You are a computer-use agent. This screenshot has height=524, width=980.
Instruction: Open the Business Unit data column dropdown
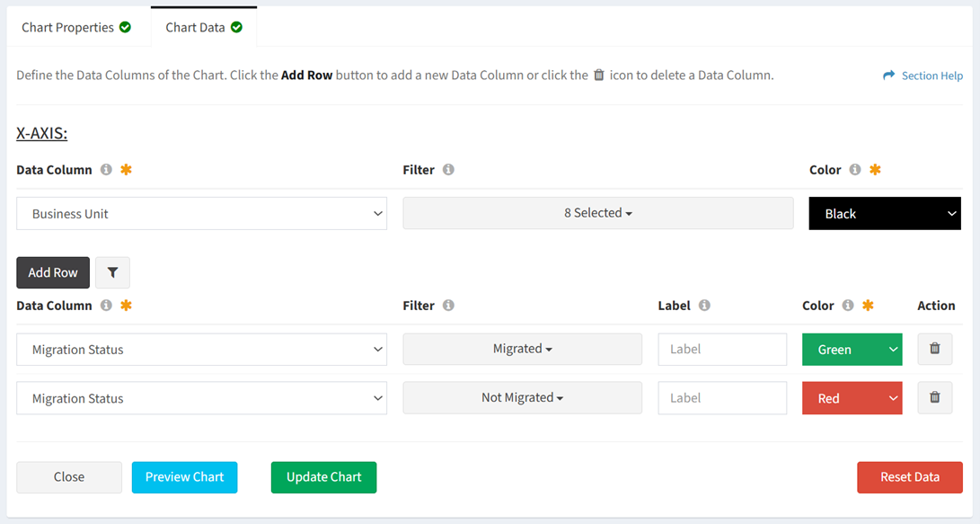click(201, 214)
